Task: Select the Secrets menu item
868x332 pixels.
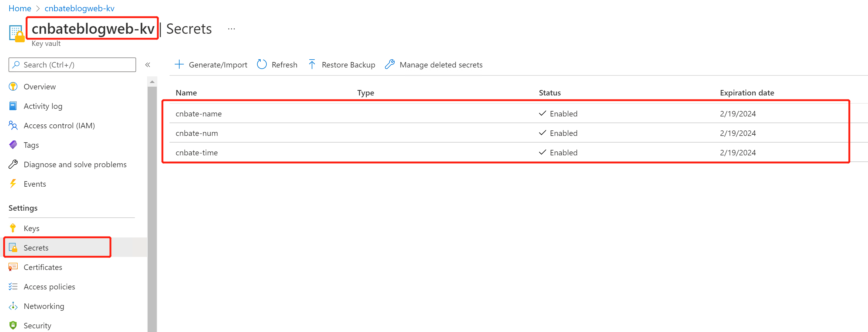Action: pyautogui.click(x=36, y=248)
